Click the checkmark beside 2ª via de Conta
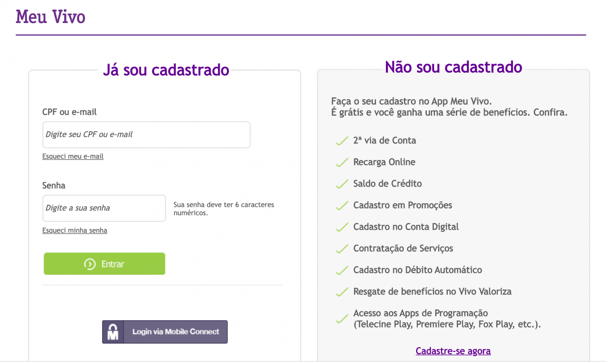The image size is (606, 364). (x=342, y=141)
